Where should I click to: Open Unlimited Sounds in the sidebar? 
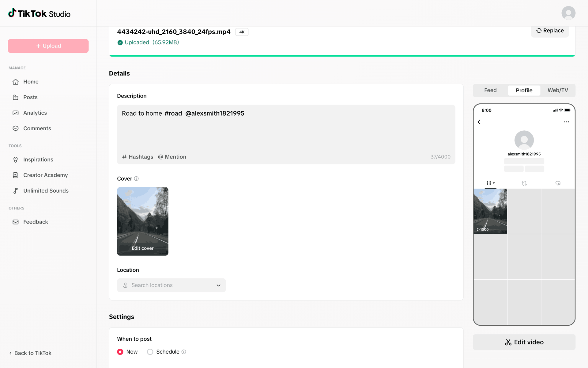[x=48, y=191]
